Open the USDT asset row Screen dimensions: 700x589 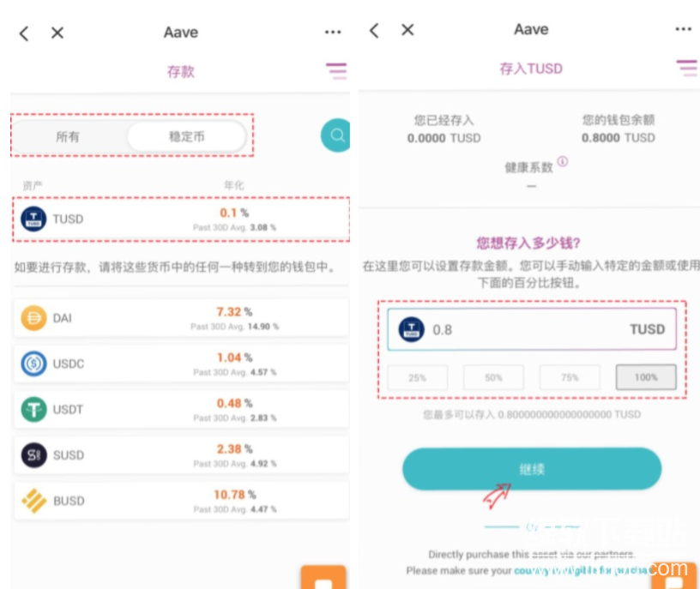(x=180, y=409)
